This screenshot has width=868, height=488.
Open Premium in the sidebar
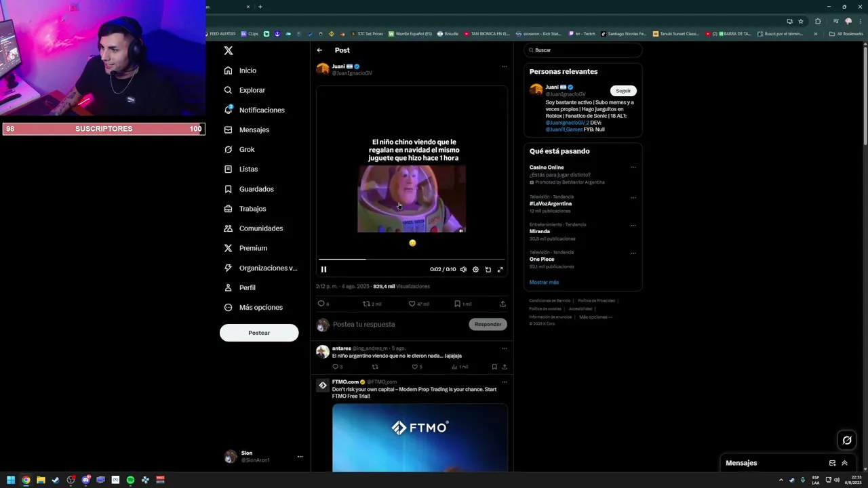245,248
